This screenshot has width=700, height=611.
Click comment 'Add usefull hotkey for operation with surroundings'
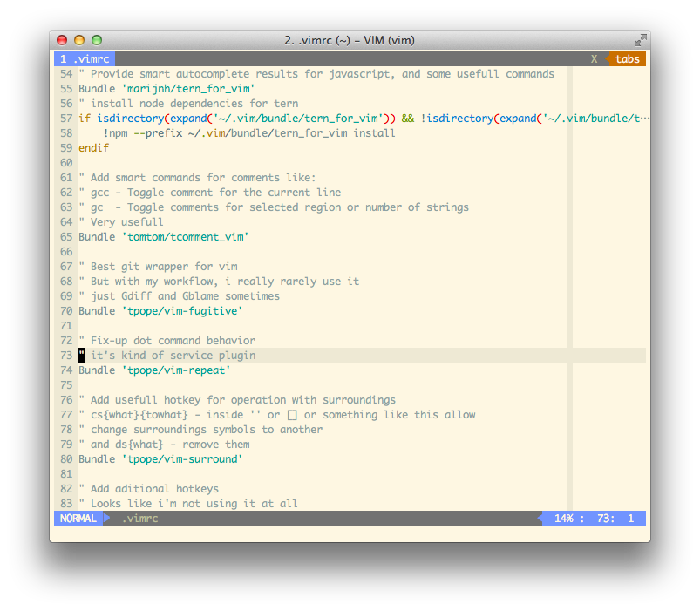[243, 400]
